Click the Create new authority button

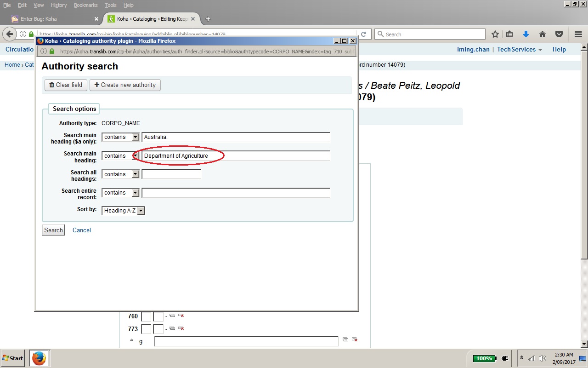[125, 85]
